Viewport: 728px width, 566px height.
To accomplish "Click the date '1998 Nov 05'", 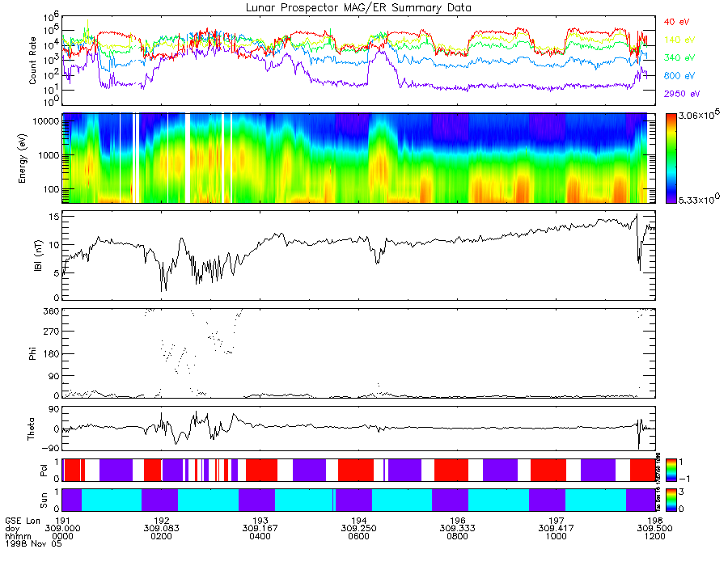I will click(x=33, y=543).
